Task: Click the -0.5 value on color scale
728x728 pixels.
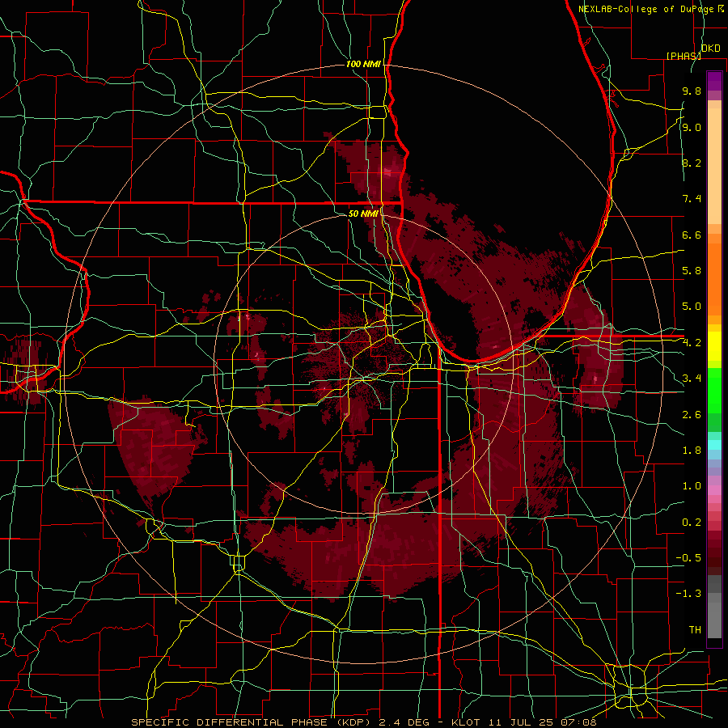Action: (688, 557)
